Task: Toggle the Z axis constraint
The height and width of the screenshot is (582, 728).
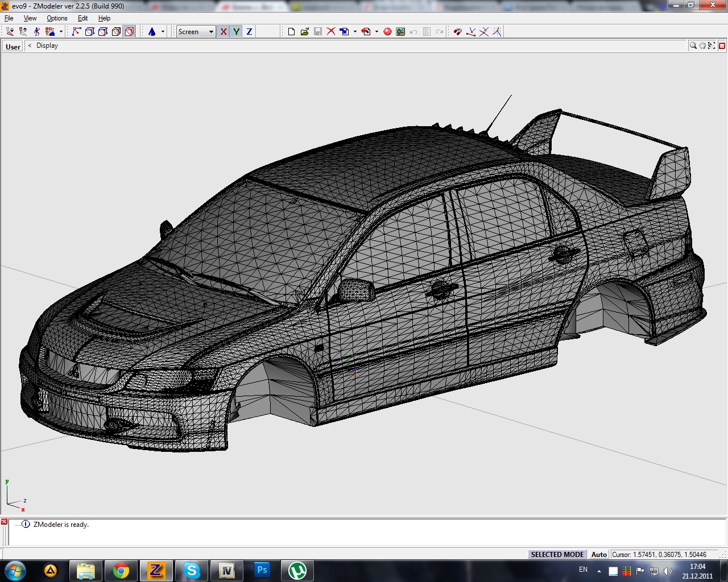Action: click(249, 32)
